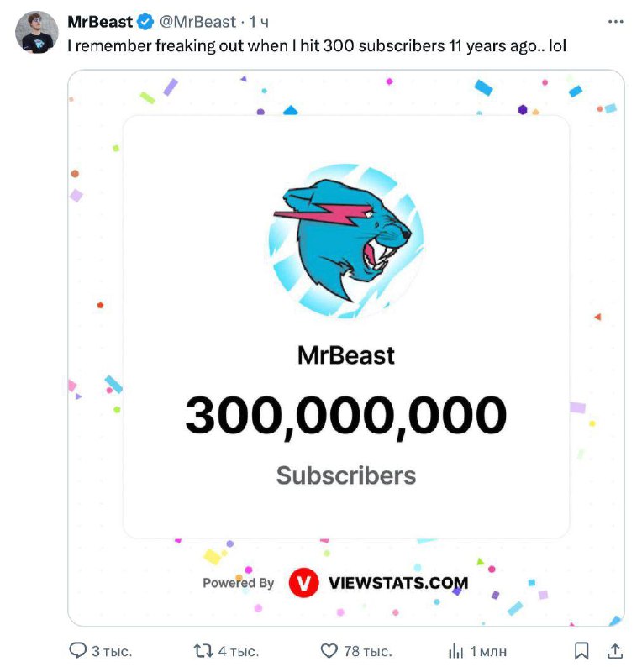
Task: Open the @MrBeast handle link
Action: click(198, 22)
